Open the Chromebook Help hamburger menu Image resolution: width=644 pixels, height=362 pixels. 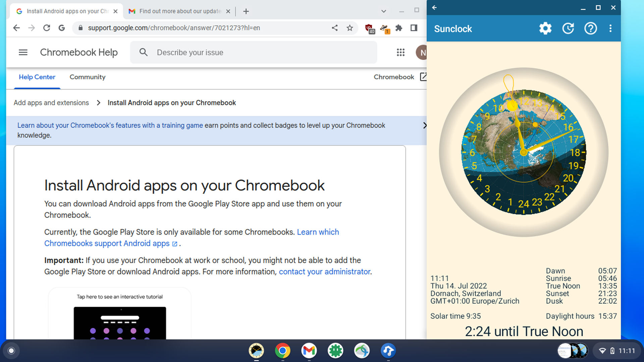[x=23, y=52]
